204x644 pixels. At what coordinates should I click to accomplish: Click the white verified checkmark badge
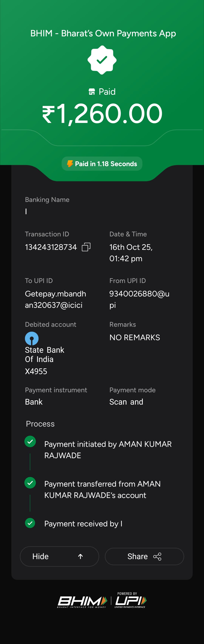pos(102,60)
